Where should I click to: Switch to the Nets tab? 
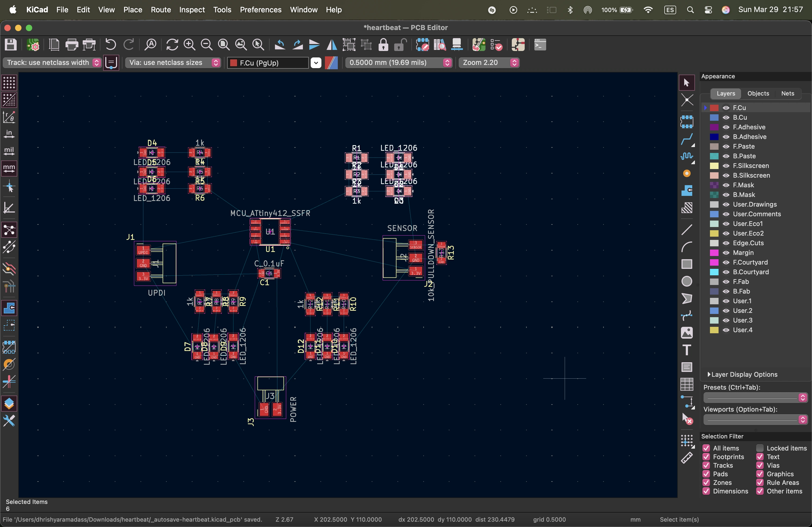click(x=788, y=93)
